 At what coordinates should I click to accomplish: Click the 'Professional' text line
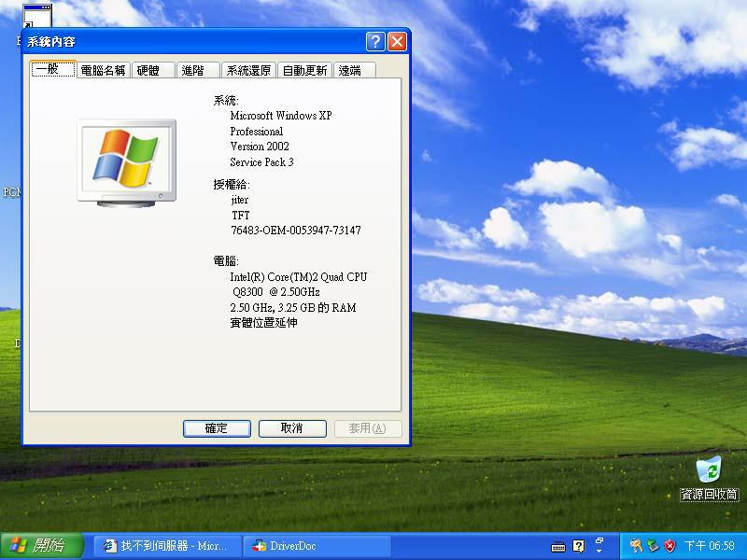point(256,132)
